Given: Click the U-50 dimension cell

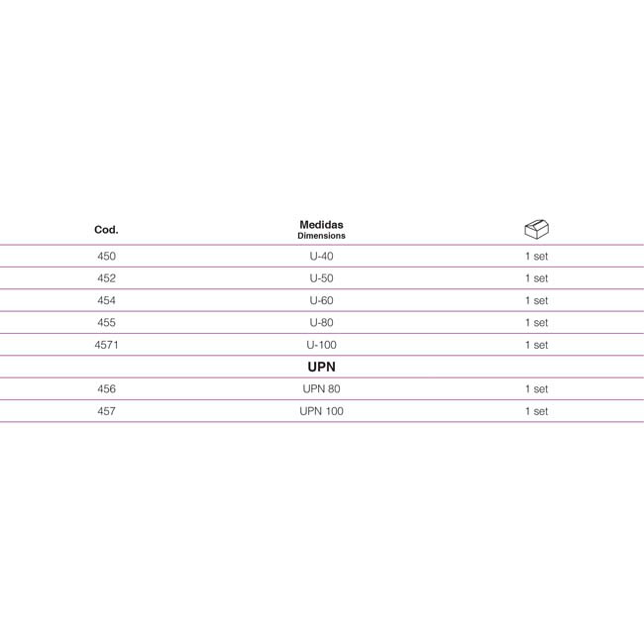Looking at the screenshot, I should tap(322, 278).
